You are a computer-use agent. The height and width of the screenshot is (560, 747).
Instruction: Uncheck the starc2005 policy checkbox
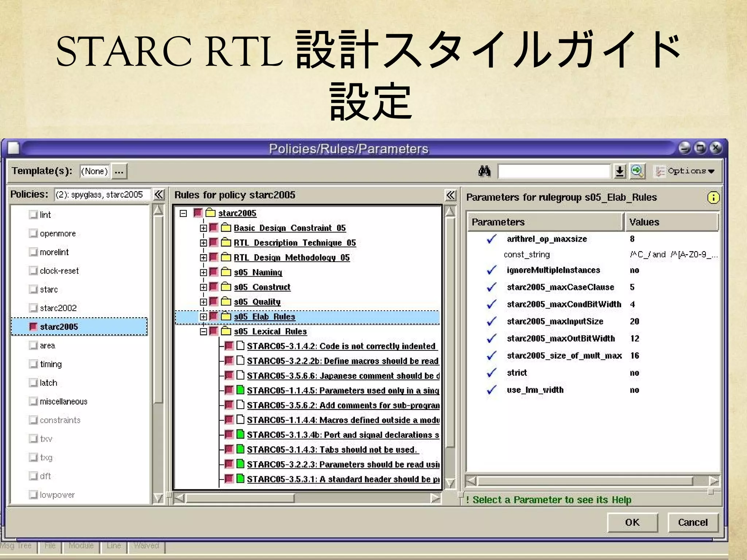click(x=33, y=326)
